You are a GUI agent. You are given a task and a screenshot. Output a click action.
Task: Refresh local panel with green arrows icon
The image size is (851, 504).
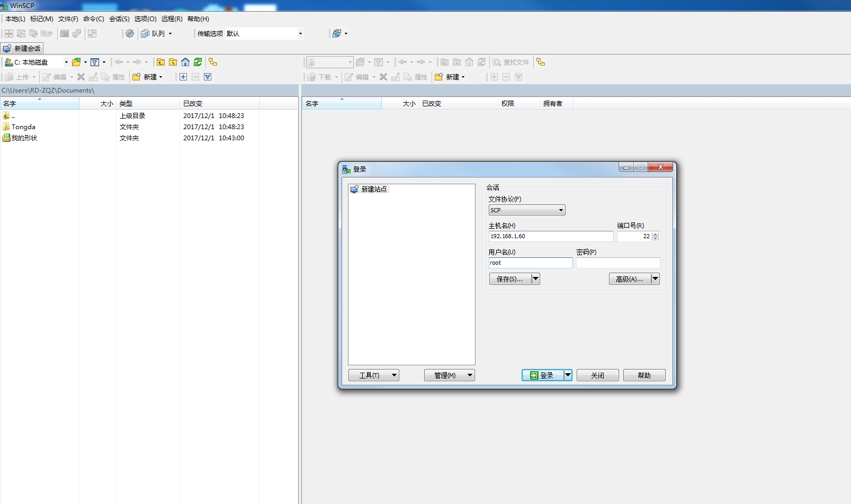coord(198,62)
